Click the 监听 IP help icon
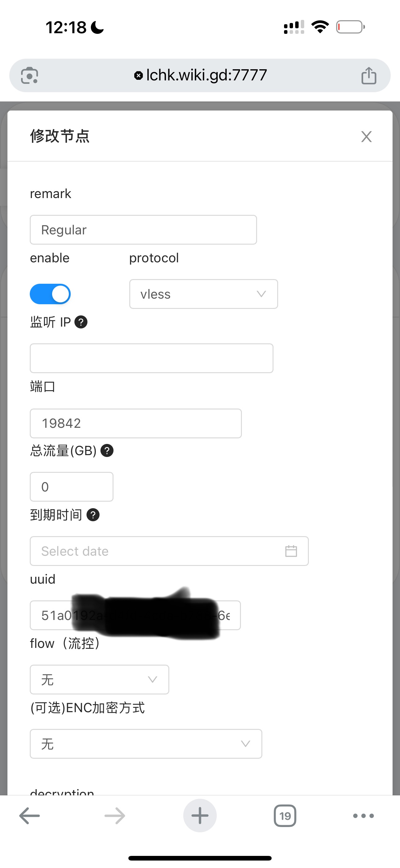The width and height of the screenshot is (400, 868). [x=81, y=322]
